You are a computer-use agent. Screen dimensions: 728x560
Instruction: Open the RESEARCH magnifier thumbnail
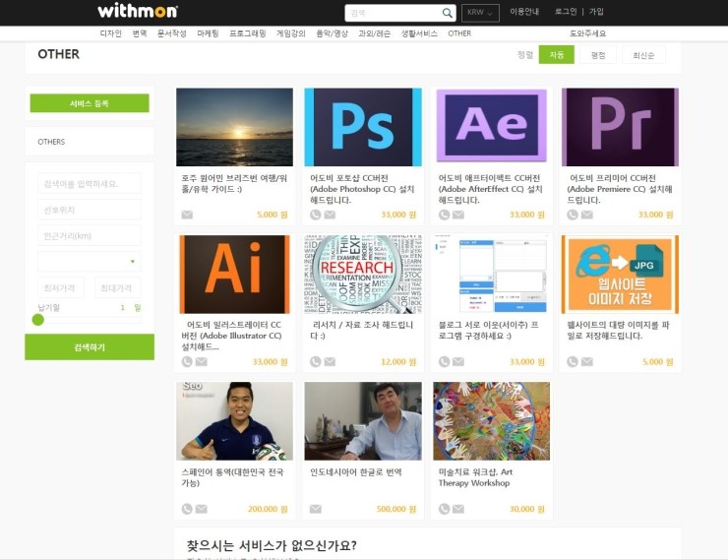tap(363, 275)
